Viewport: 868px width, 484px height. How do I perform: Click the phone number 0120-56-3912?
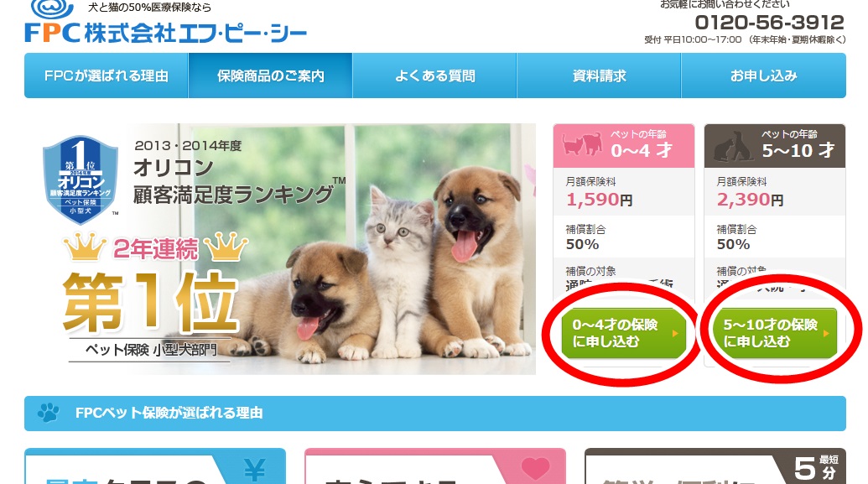click(770, 23)
